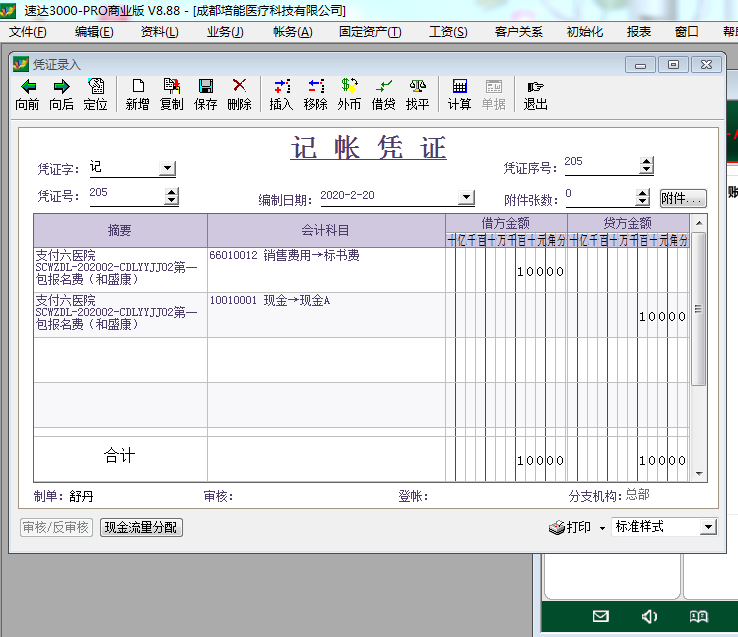Increase the 凭证号 spinner value
The height and width of the screenshot is (637, 738).
172,193
